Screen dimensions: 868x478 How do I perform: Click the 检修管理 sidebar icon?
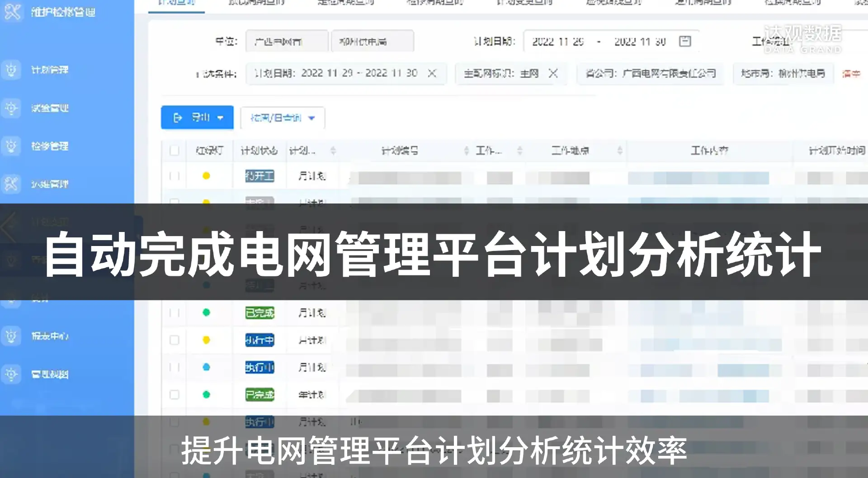point(11,146)
